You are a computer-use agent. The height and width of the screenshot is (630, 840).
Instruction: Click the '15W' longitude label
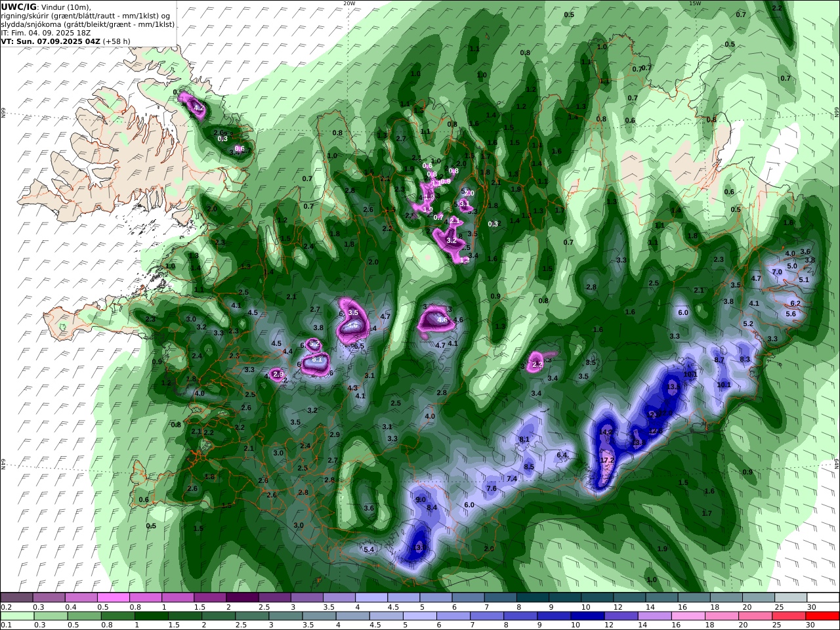[x=695, y=3]
